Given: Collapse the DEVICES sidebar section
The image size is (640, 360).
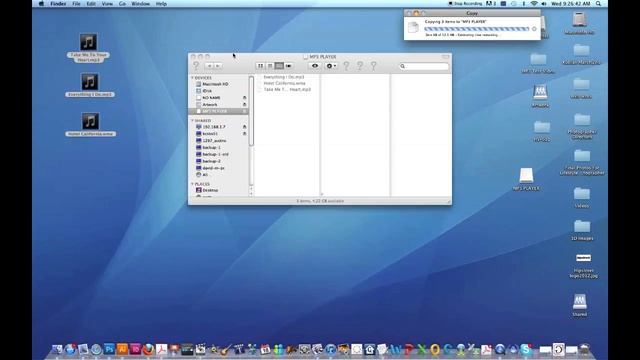Looking at the screenshot, I should pos(192,78).
